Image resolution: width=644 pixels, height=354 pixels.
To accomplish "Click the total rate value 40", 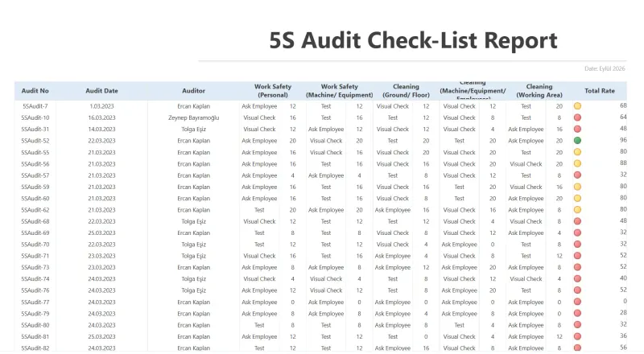I will coord(623,278).
